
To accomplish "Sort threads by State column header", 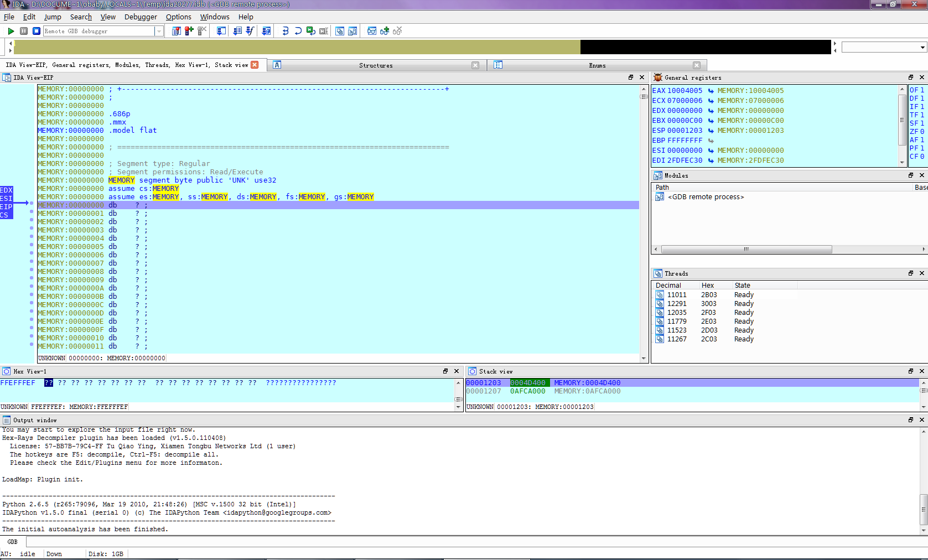I will (x=742, y=286).
